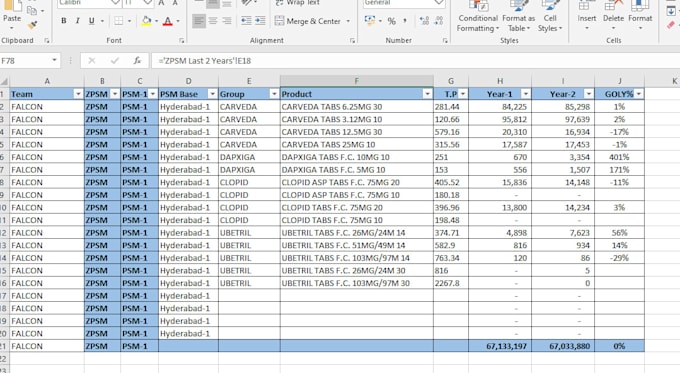Apply the Accounting Number Format
The image size is (680, 373).
pyautogui.click(x=370, y=20)
